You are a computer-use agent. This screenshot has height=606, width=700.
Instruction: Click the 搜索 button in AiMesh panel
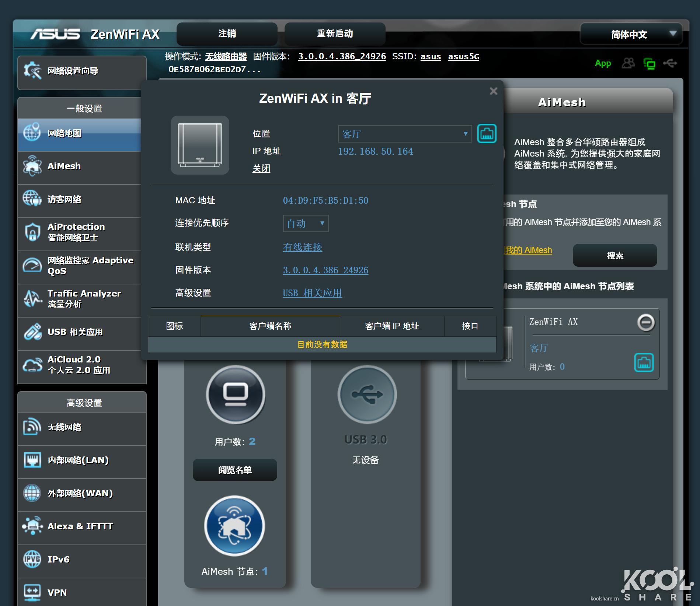[x=614, y=255]
